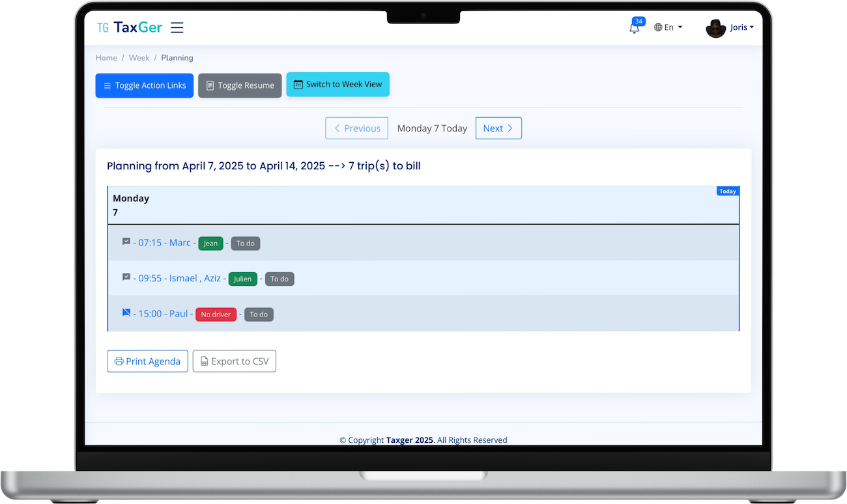
Task: Click the TaxGer logo
Action: coord(129,27)
